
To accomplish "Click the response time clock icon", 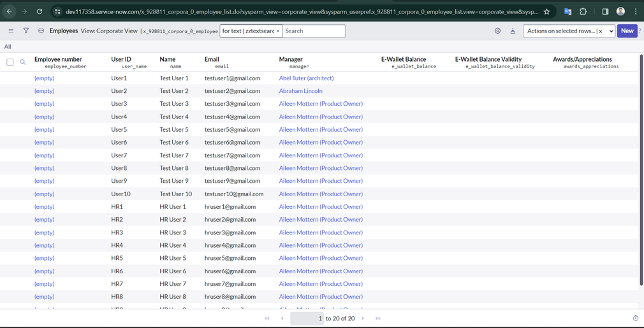I will (635, 318).
